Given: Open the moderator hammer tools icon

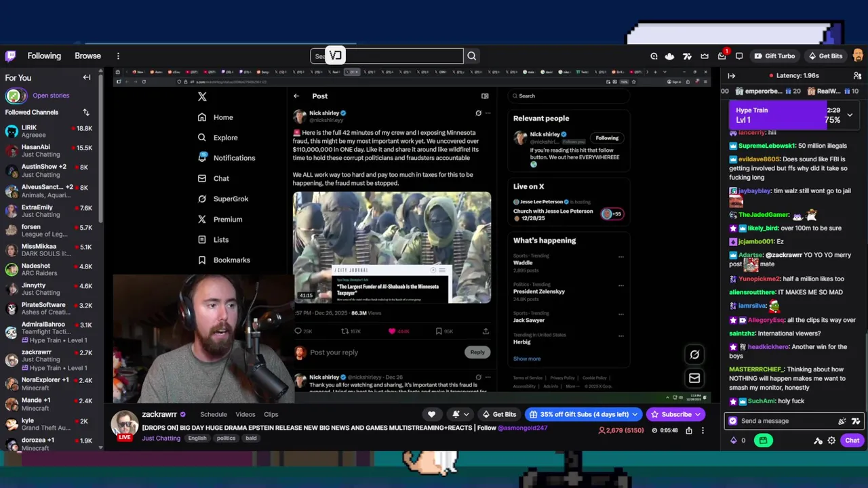Looking at the screenshot, I should click(818, 441).
